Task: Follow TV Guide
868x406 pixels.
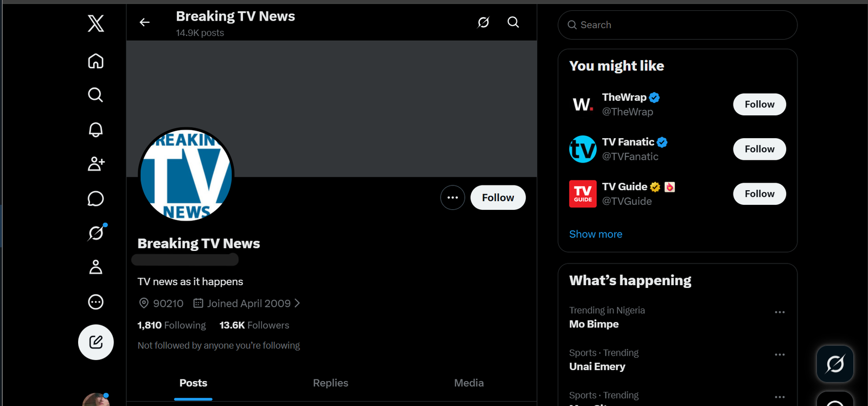Action: 759,194
